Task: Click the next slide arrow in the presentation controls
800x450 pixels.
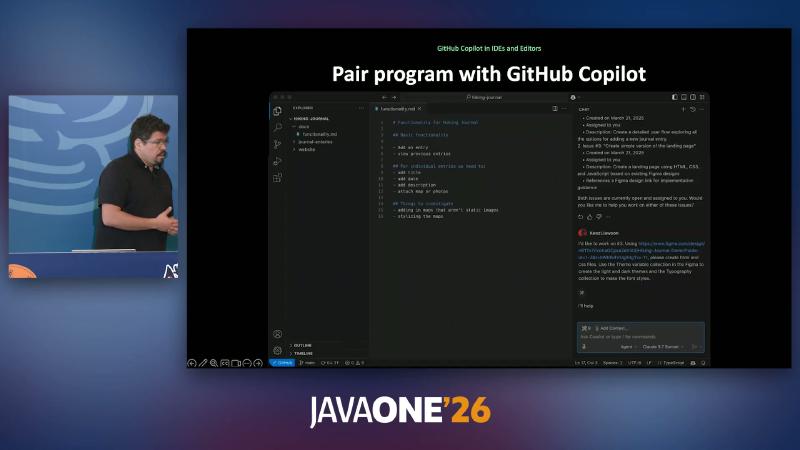Action: point(258,363)
